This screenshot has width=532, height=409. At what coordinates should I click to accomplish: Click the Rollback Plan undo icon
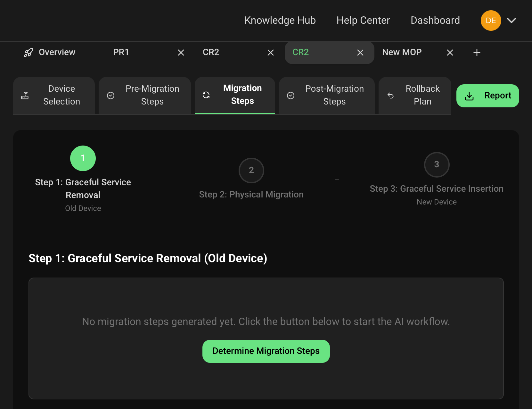(390, 96)
